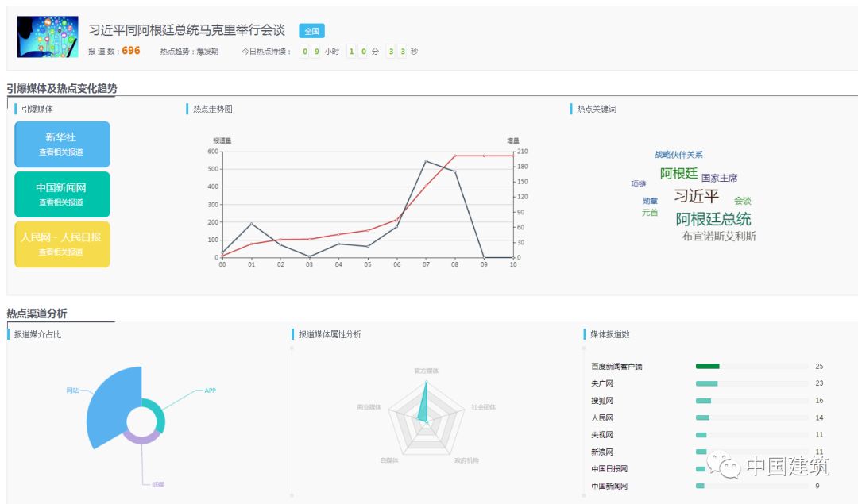The image size is (858, 504).
Task: Click the 中国新闻网 media row label
Action: (x=609, y=486)
